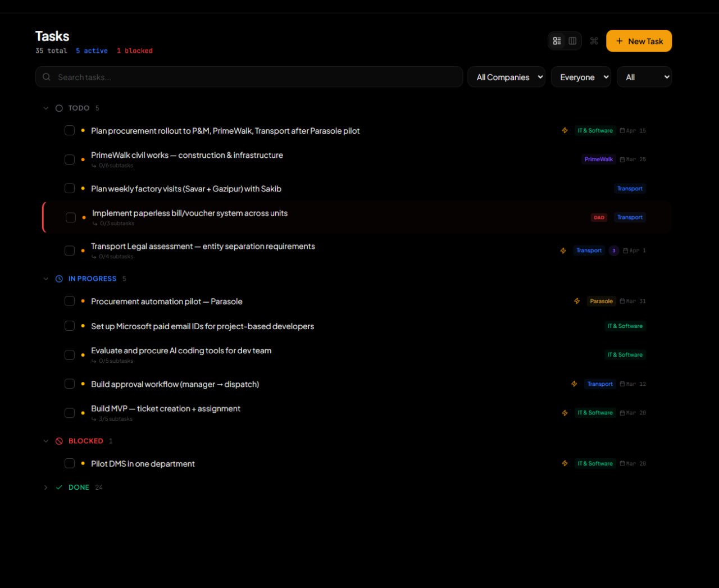The height and width of the screenshot is (588, 719).
Task: Open the keyboard shortcuts (⌘) icon
Action: coord(594,40)
